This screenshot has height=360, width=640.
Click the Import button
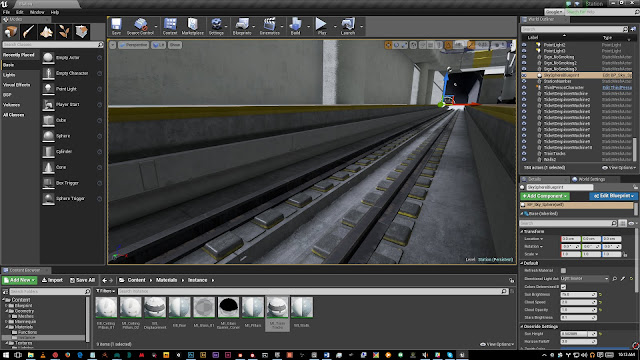click(x=53, y=280)
